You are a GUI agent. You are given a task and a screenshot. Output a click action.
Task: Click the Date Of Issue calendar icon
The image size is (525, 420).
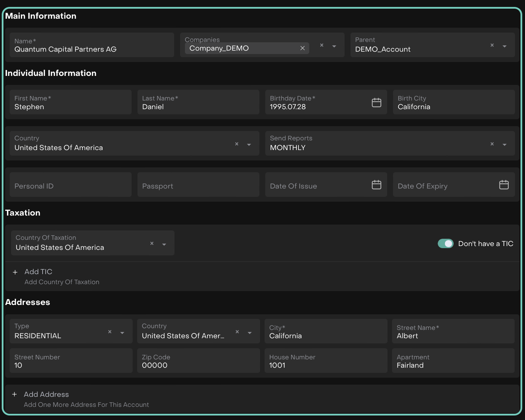coord(376,185)
